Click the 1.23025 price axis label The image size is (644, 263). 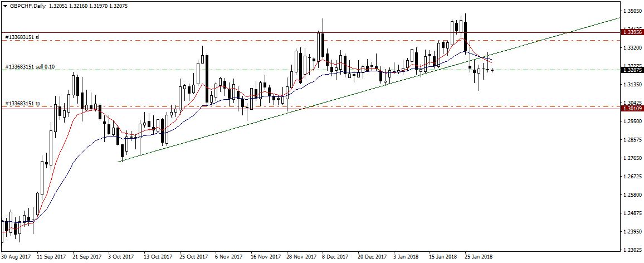[x=633, y=250]
